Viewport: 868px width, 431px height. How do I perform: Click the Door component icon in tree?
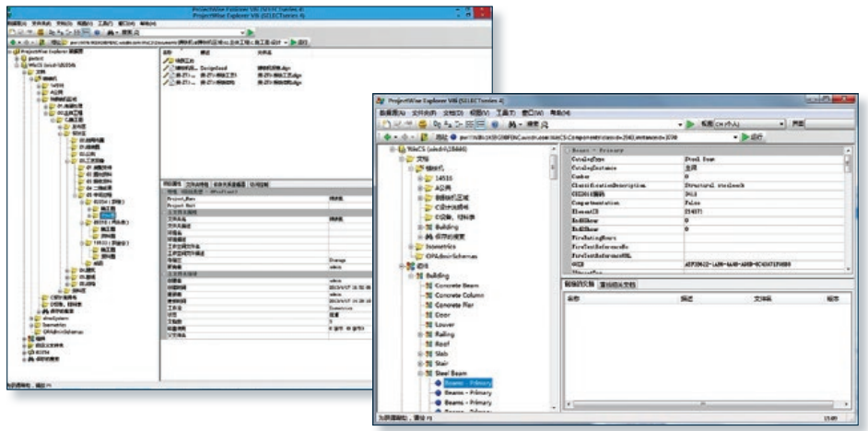point(428,315)
